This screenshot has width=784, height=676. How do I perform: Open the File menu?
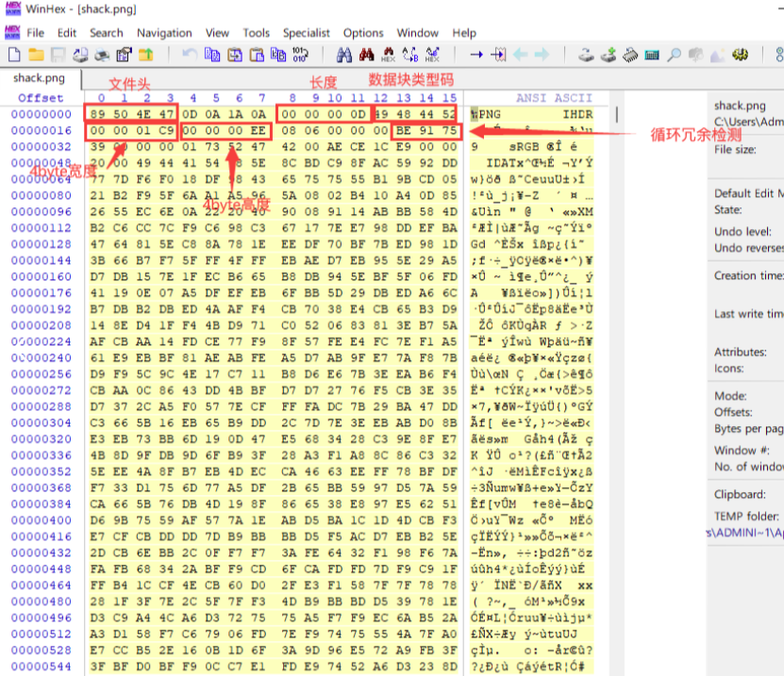coord(36,32)
